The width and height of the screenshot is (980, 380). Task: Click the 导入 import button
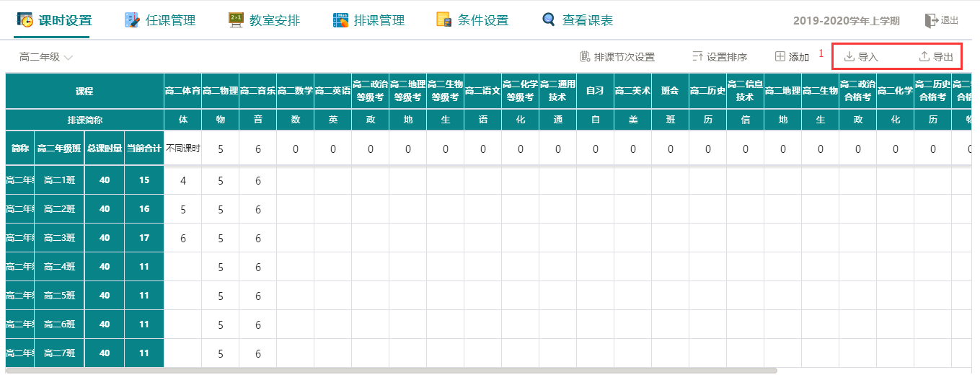[x=861, y=56]
